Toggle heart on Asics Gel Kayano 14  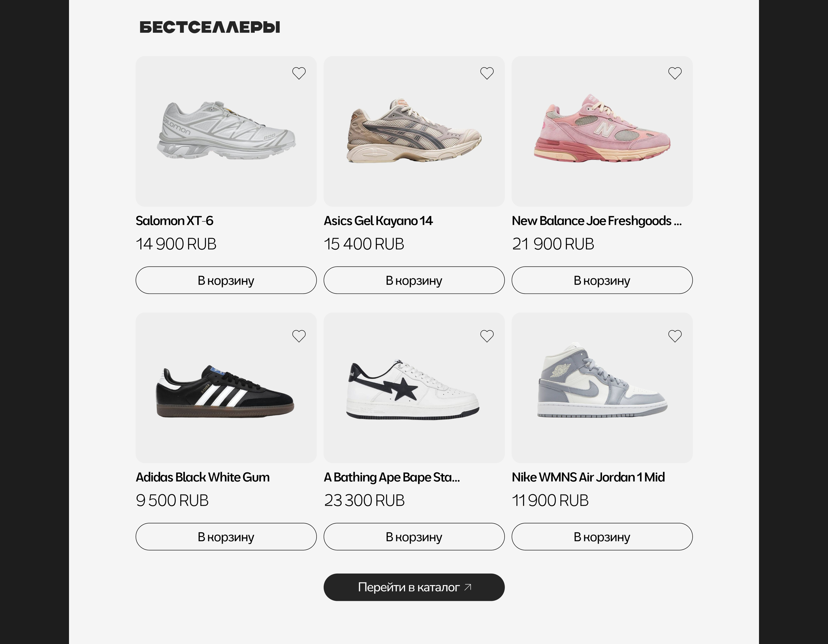pos(487,73)
